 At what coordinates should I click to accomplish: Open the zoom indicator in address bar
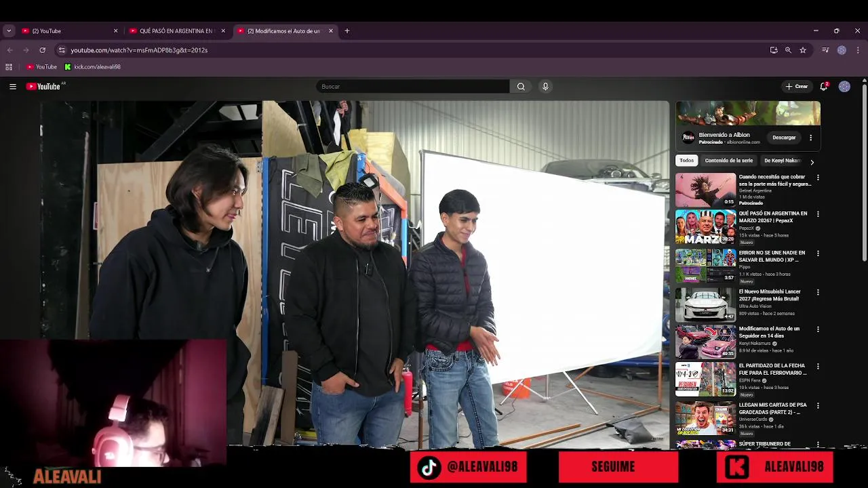click(x=788, y=50)
